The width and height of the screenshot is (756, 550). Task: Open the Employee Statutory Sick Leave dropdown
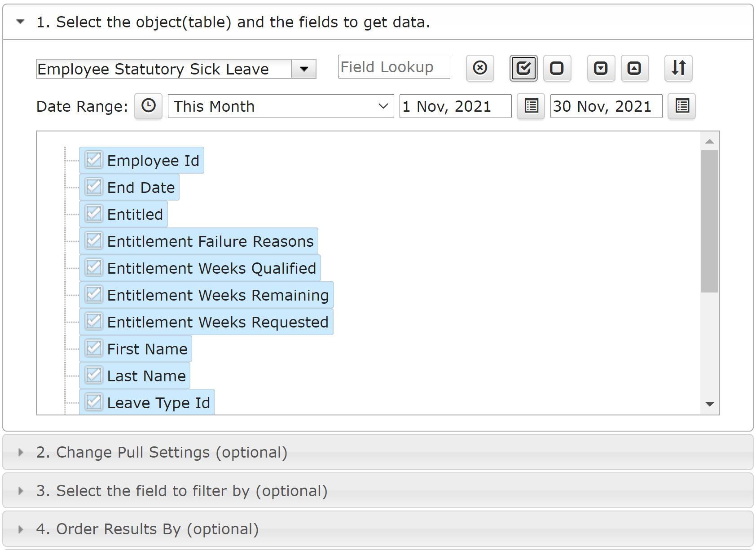pyautogui.click(x=304, y=69)
